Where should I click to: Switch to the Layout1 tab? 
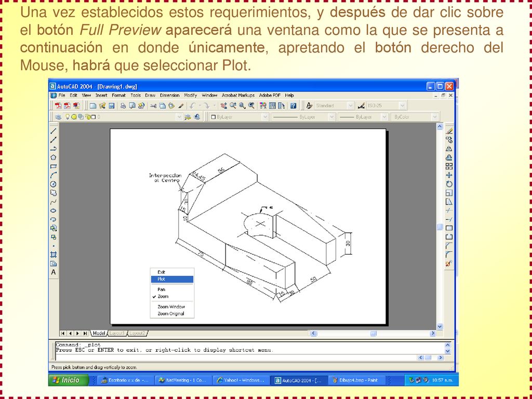point(117,334)
